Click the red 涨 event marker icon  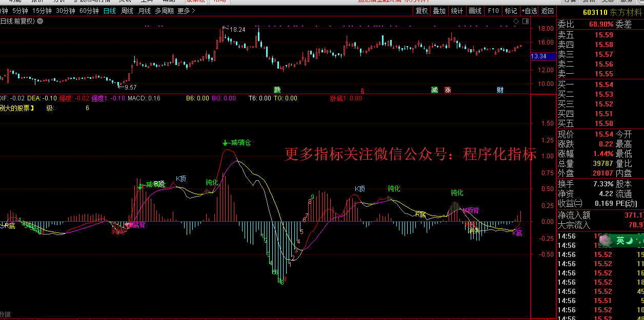448,90
